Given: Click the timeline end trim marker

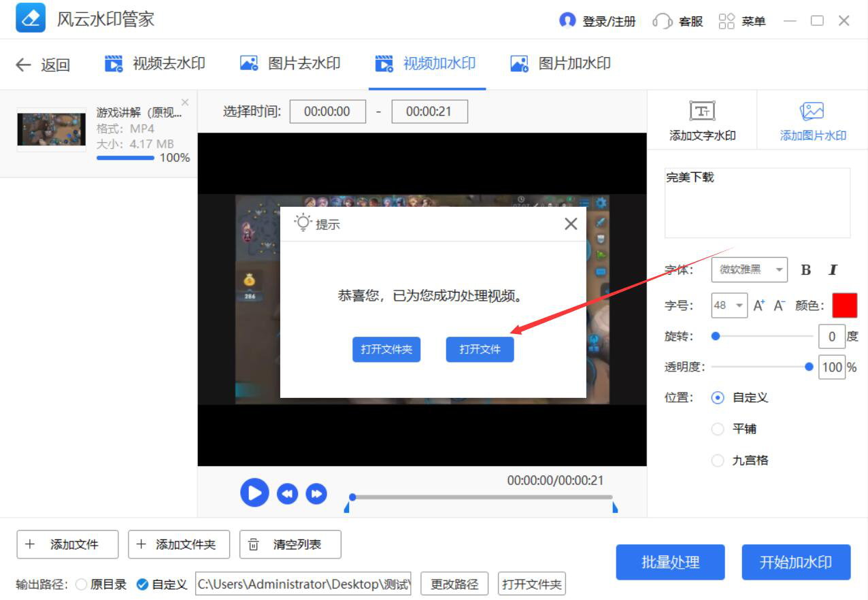Looking at the screenshot, I should [x=615, y=507].
